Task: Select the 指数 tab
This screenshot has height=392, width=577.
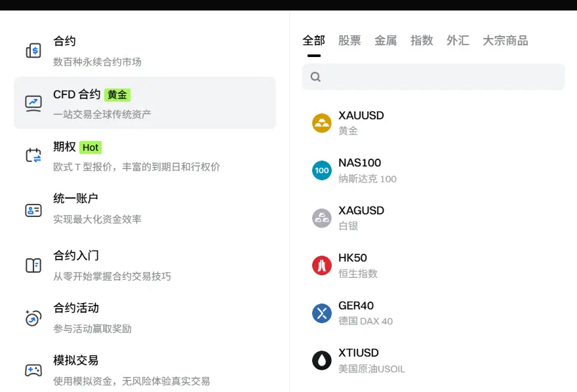Action: (x=422, y=41)
